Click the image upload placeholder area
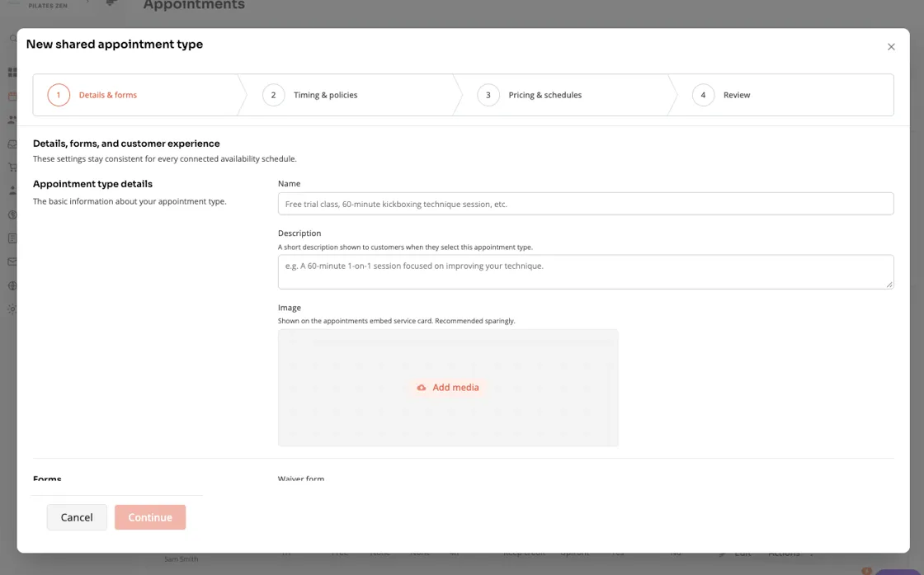Viewport: 924px width, 575px height. 448,388
